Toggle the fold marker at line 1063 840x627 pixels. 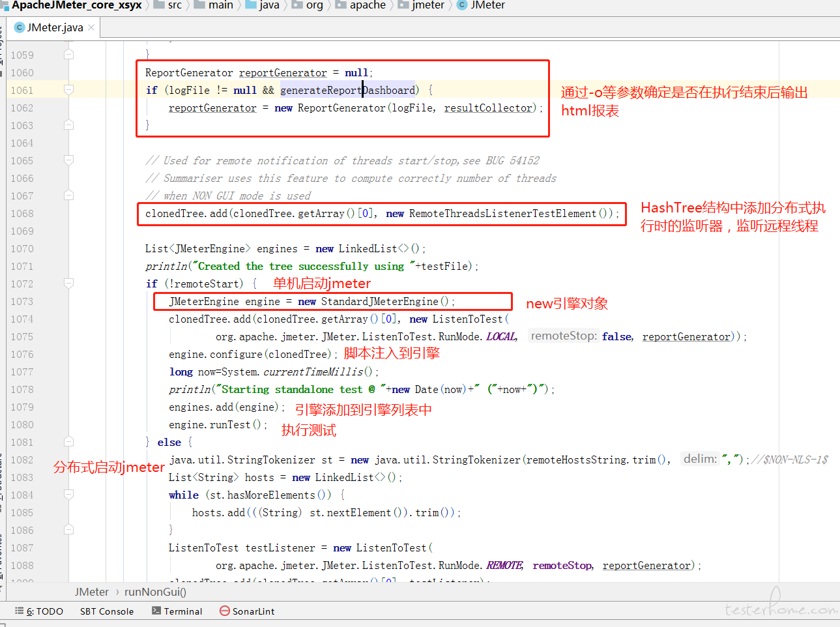point(68,125)
